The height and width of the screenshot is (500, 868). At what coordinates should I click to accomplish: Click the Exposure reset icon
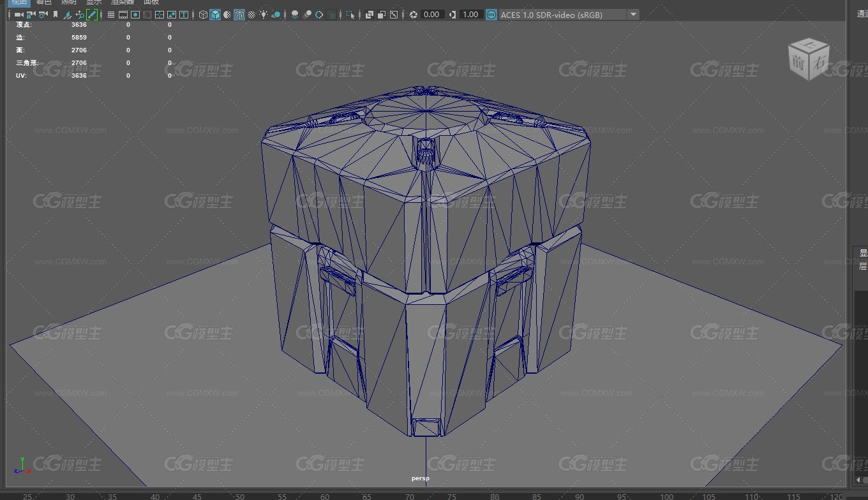[x=414, y=15]
